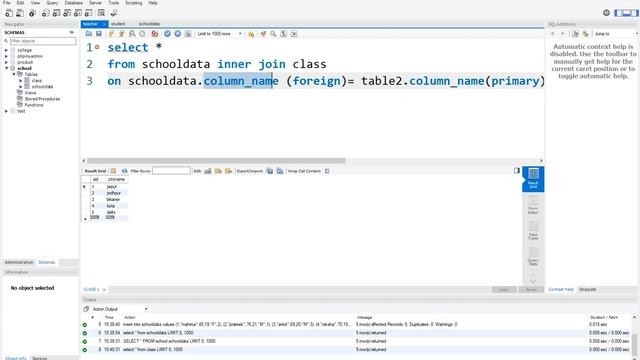Toggle word wrap icon in query toolbar

pos(294,34)
